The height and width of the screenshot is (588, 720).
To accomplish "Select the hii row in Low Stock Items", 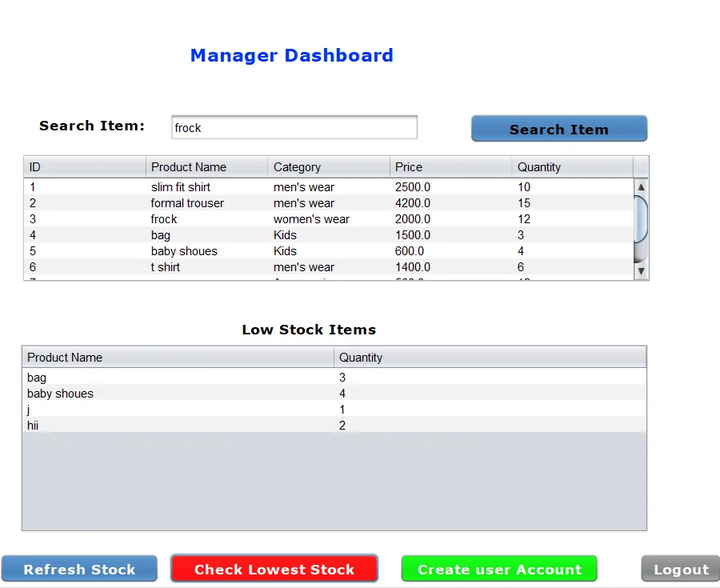I will tap(334, 426).
